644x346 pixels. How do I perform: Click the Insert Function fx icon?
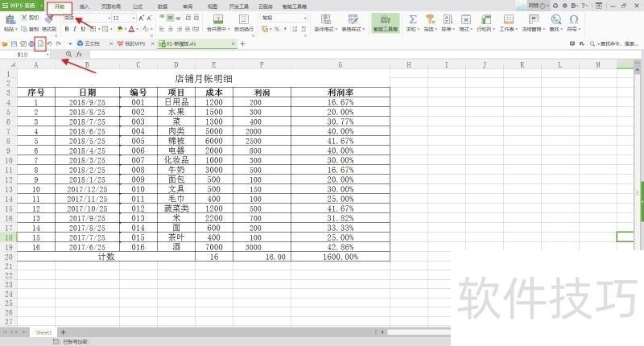pos(79,54)
